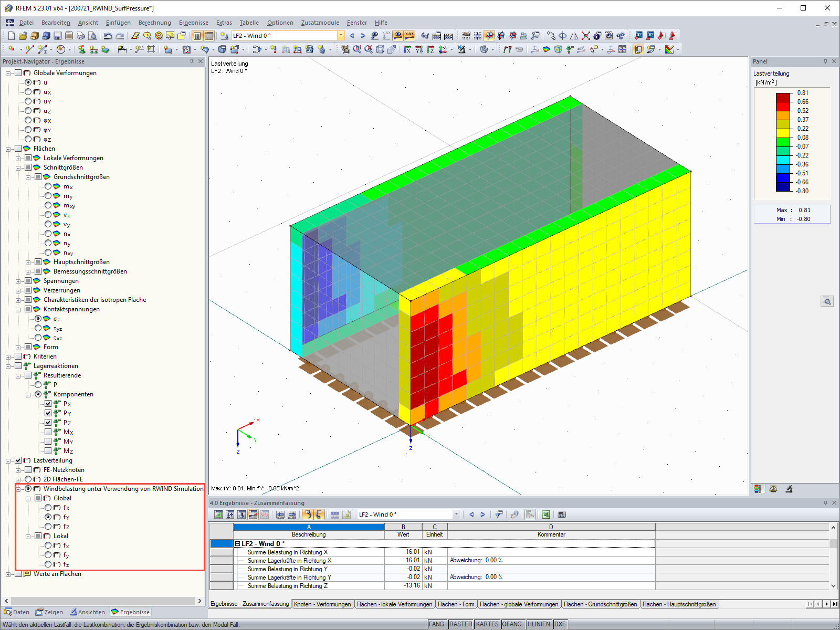
Task: Select the vy internal force radio button
Action: pyautogui.click(x=48, y=224)
